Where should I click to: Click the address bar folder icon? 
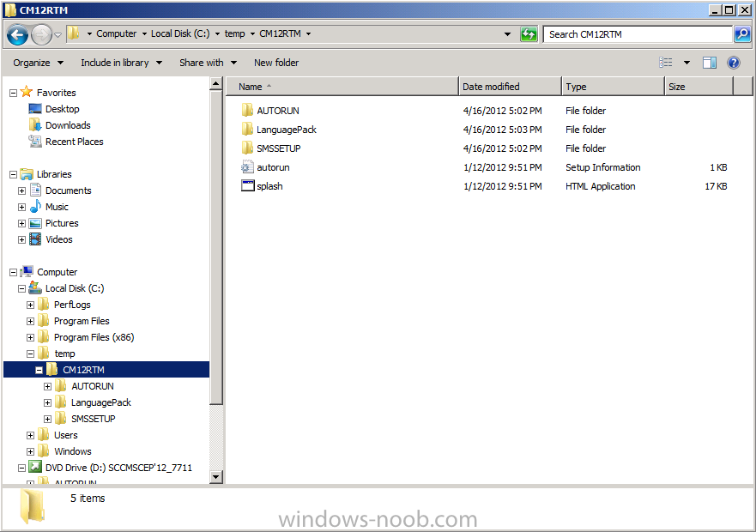pyautogui.click(x=73, y=33)
